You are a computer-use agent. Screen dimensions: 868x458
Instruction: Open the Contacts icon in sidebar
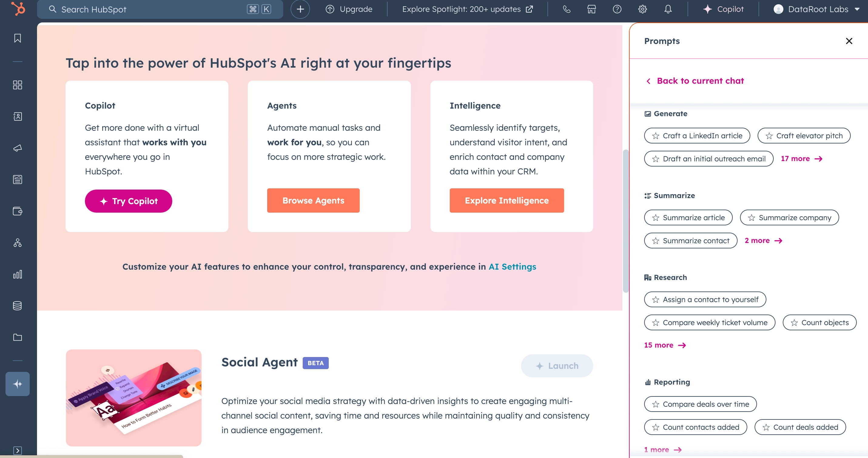pos(17,116)
